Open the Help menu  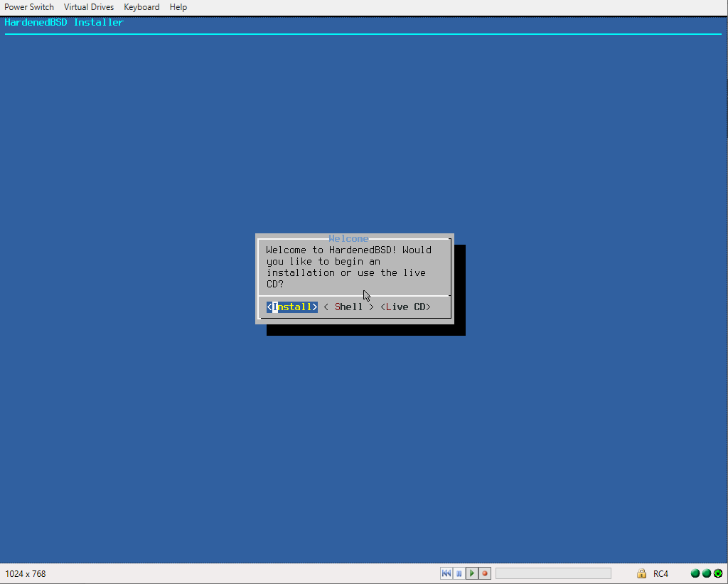click(x=178, y=7)
